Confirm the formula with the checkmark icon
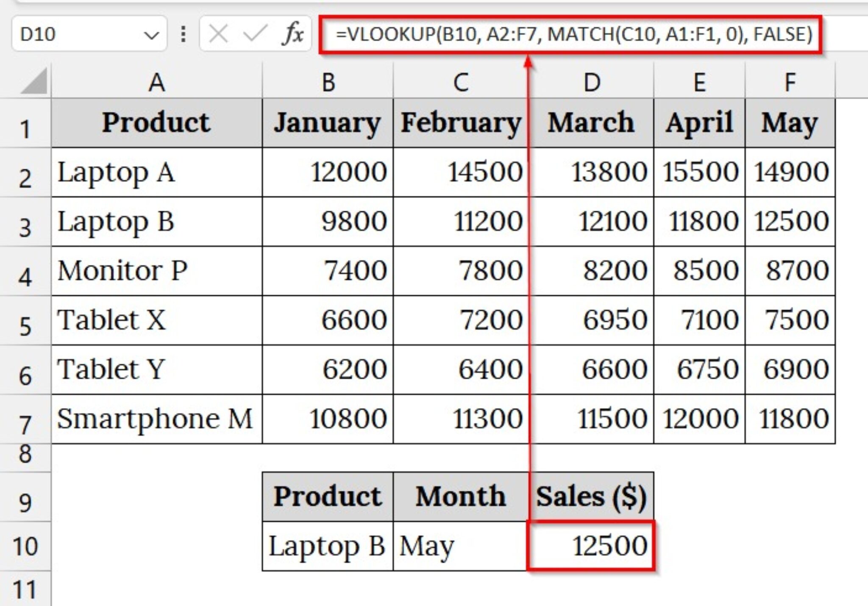Screen dimensions: 868x606 pos(255,33)
